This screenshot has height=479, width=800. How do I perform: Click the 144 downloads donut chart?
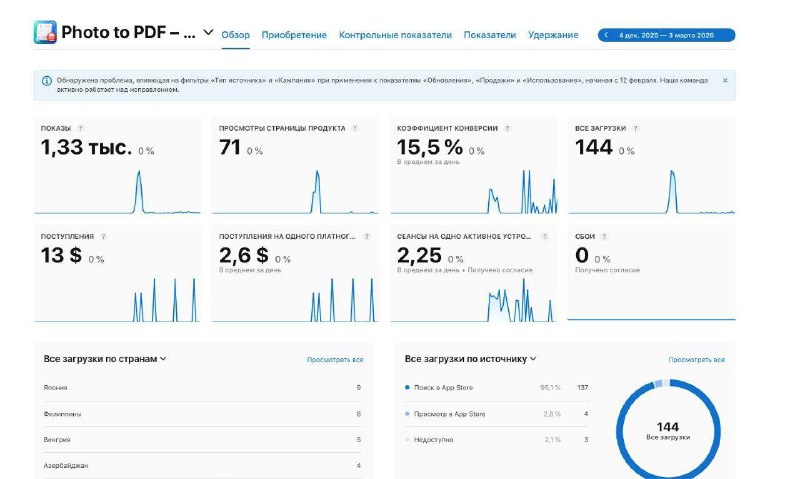point(668,431)
